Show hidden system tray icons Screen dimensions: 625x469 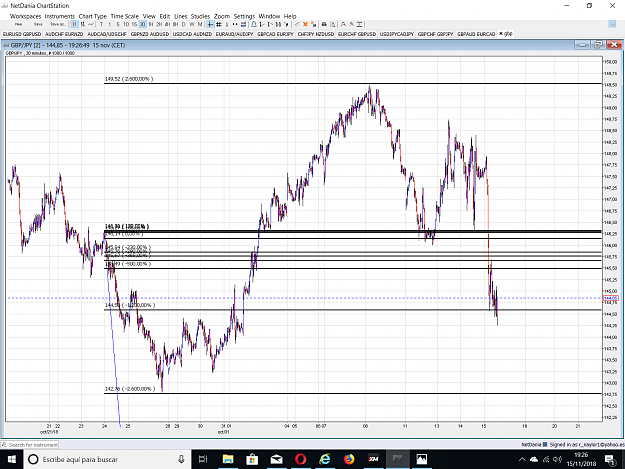click(x=522, y=459)
